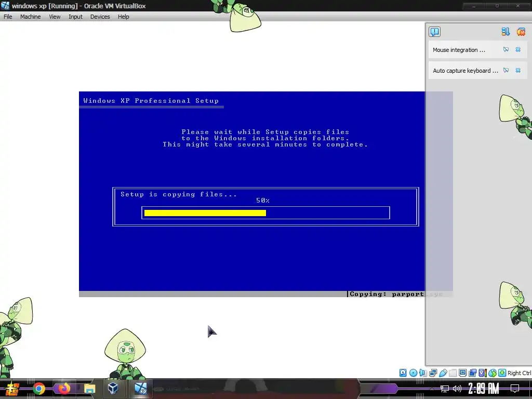This screenshot has width=532, height=399.
Task: Dismiss the Auto capture keyboard notification
Action: click(518, 70)
